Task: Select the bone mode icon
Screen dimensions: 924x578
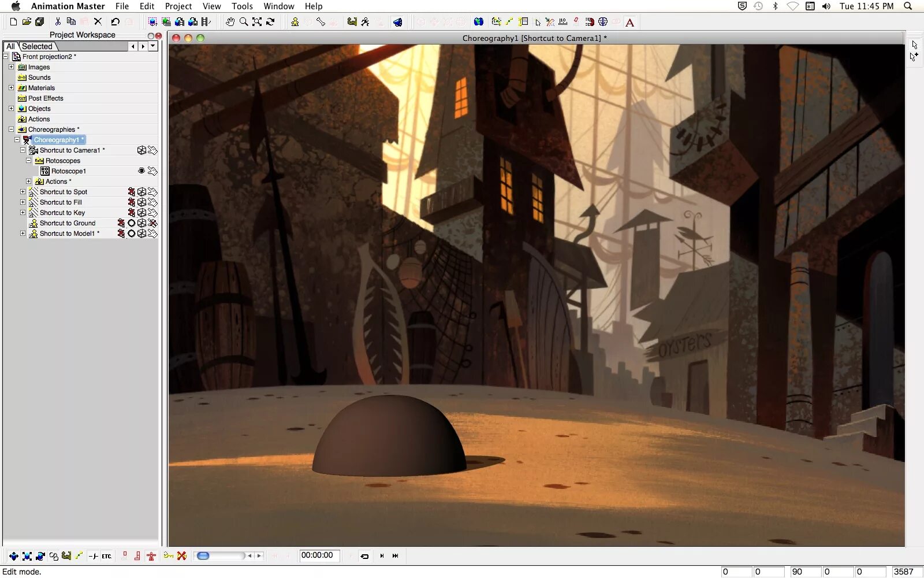Action: click(x=321, y=22)
